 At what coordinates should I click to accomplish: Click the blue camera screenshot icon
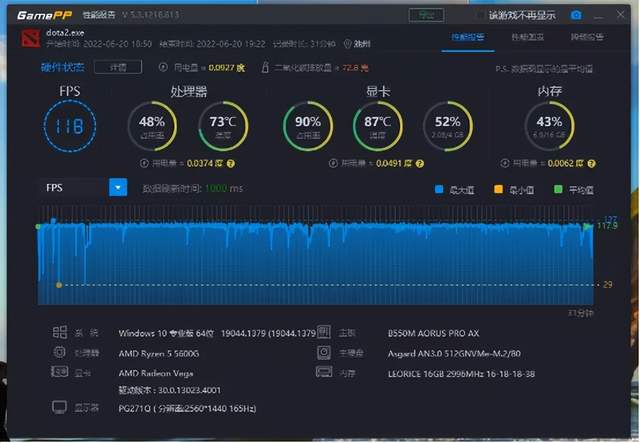click(x=576, y=15)
